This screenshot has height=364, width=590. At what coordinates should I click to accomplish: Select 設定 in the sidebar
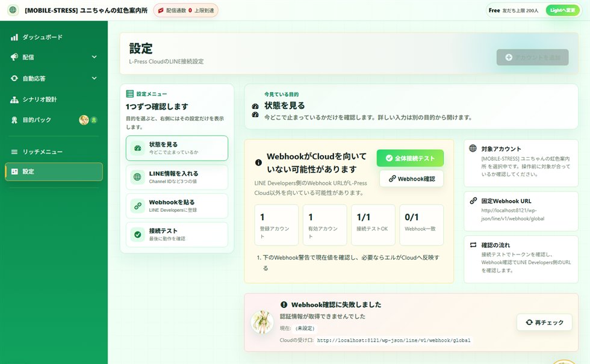pyautogui.click(x=54, y=171)
